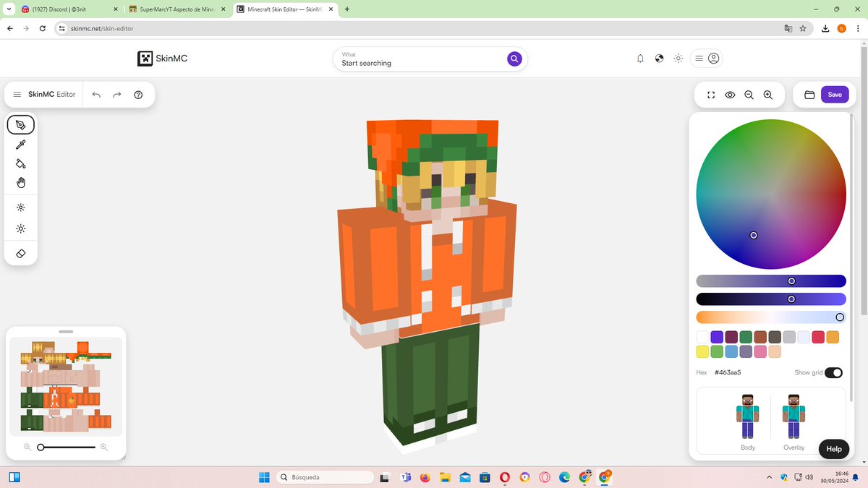
Task: Open a skin file with folder icon
Action: pos(809,95)
